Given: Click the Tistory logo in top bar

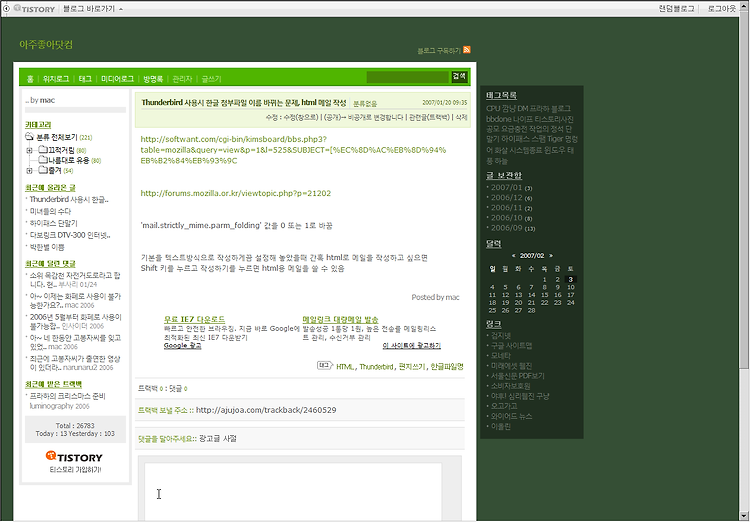Looking at the screenshot, I should click(x=34, y=9).
